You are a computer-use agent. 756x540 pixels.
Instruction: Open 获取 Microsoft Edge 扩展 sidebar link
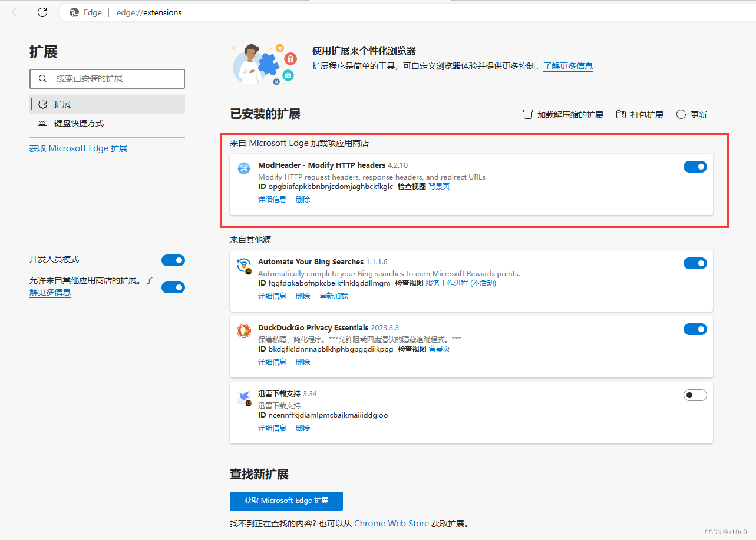78,148
